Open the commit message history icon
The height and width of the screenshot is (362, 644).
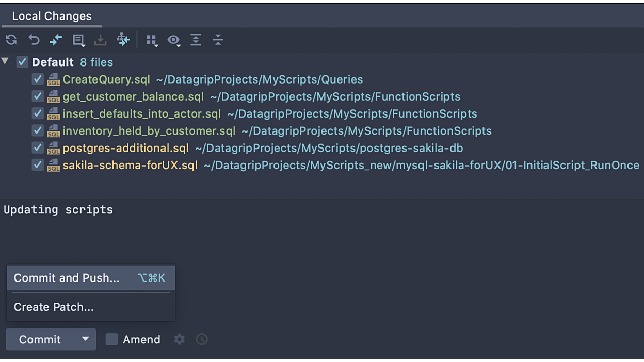coord(201,339)
